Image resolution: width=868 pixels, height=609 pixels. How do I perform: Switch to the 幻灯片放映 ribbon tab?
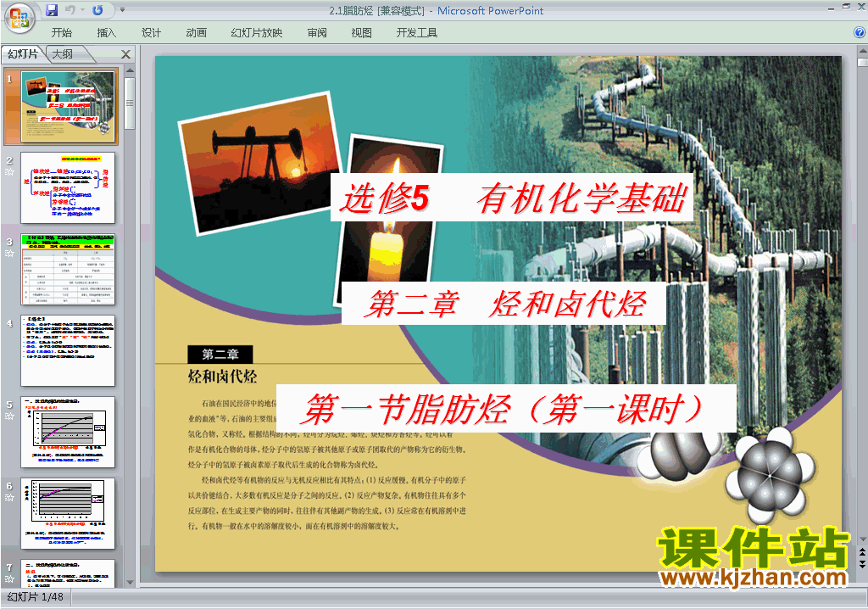256,33
